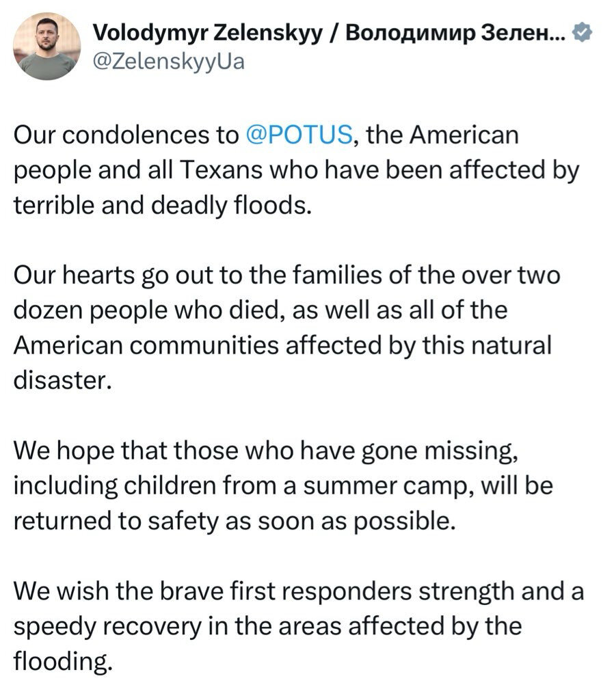Click the We hope that those line
This screenshot has width=614, height=700.
click(x=266, y=451)
